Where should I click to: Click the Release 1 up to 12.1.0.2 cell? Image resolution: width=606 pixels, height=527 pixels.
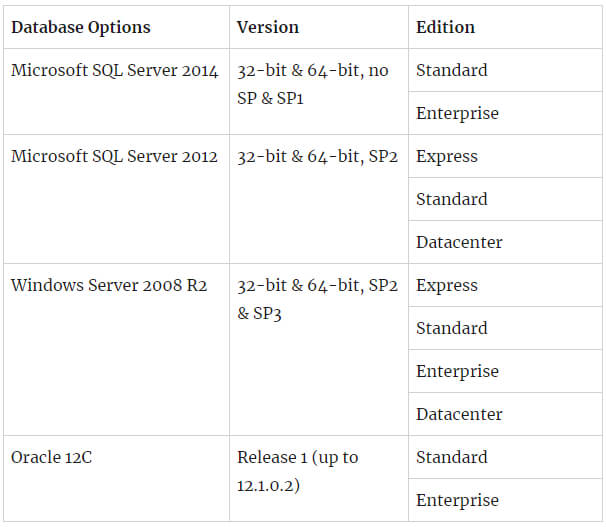pyautogui.click(x=319, y=478)
